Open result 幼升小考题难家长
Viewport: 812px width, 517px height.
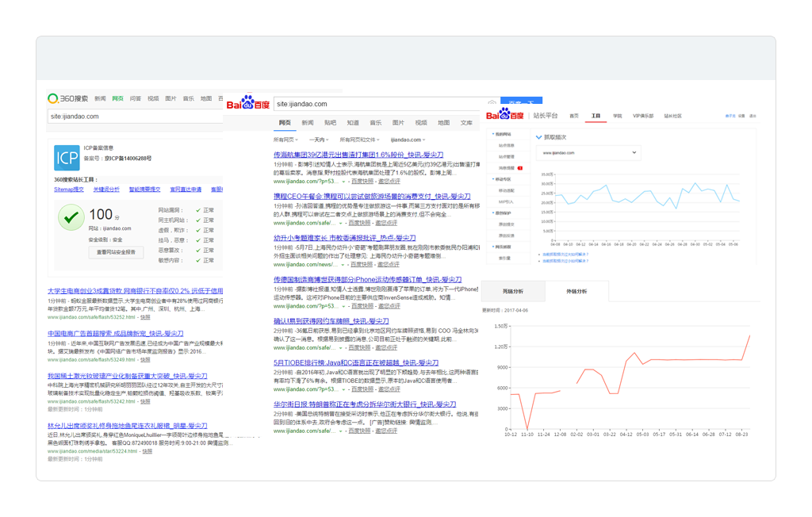click(344, 238)
